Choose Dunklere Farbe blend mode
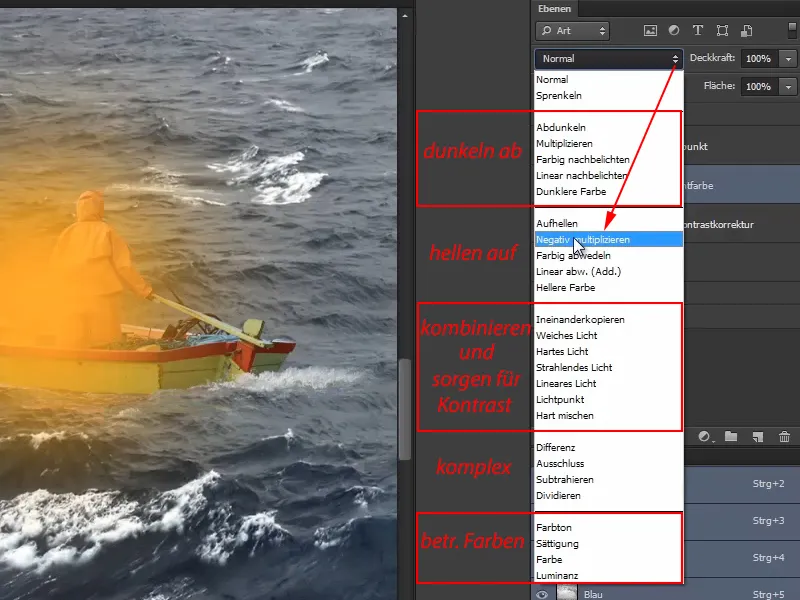This screenshot has height=600, width=800. pos(609,192)
